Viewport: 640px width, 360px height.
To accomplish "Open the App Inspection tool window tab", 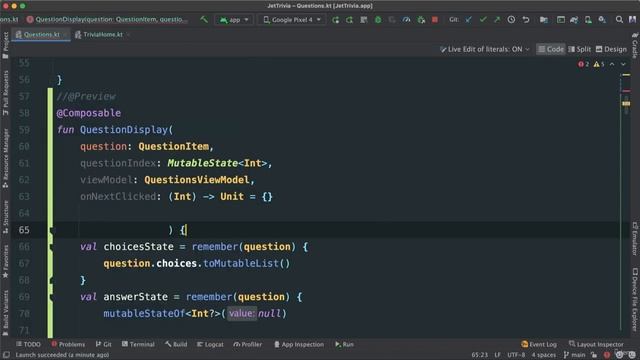I will coord(298,344).
